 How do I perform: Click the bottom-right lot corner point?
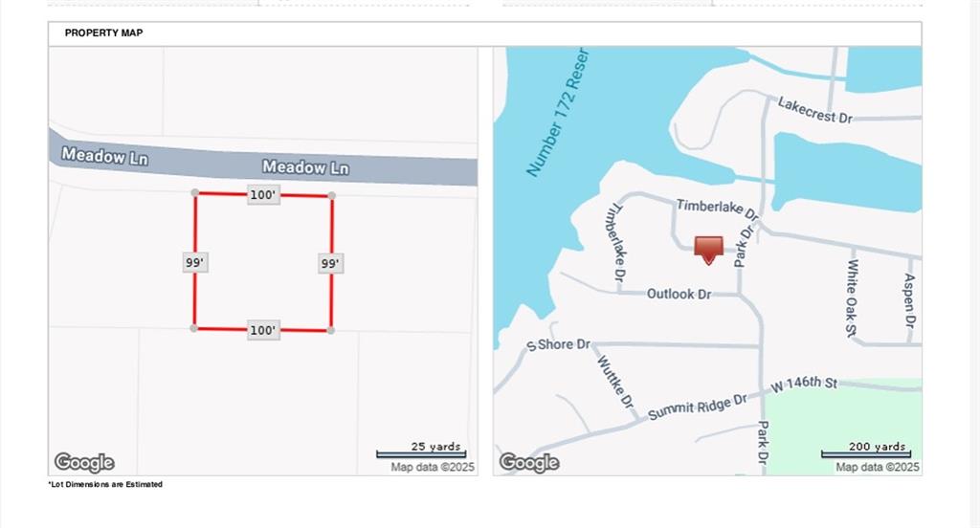click(330, 330)
